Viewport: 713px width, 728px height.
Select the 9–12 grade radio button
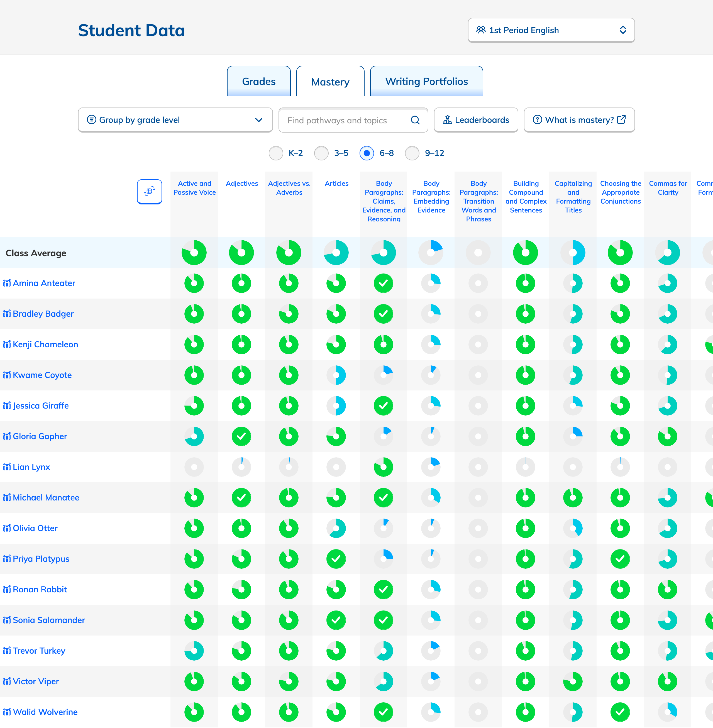412,153
